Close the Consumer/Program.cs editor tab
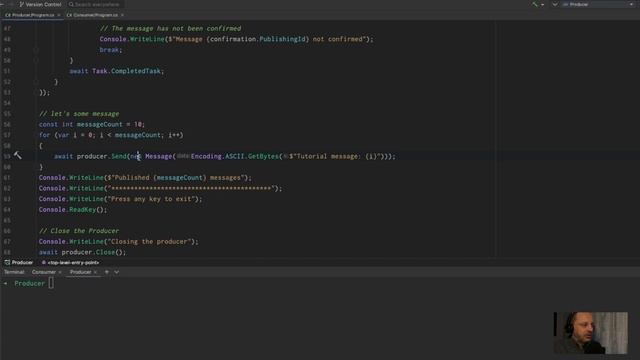Screen dimensions: 640x360 click(x=122, y=15)
